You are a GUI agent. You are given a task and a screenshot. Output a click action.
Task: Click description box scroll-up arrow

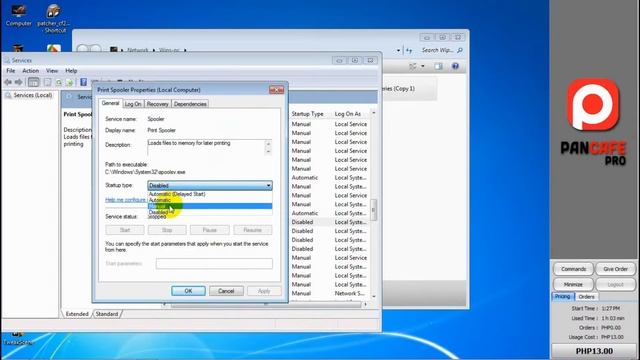pyautogui.click(x=268, y=143)
